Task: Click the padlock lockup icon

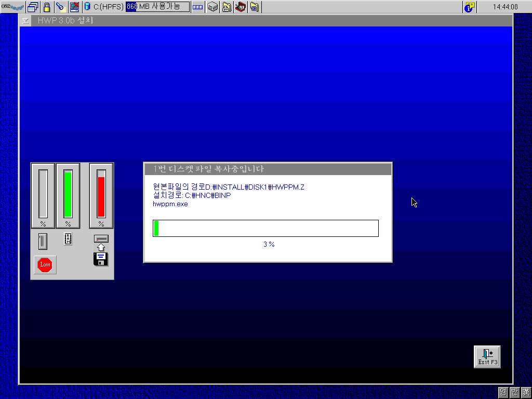Action: tap(47, 7)
